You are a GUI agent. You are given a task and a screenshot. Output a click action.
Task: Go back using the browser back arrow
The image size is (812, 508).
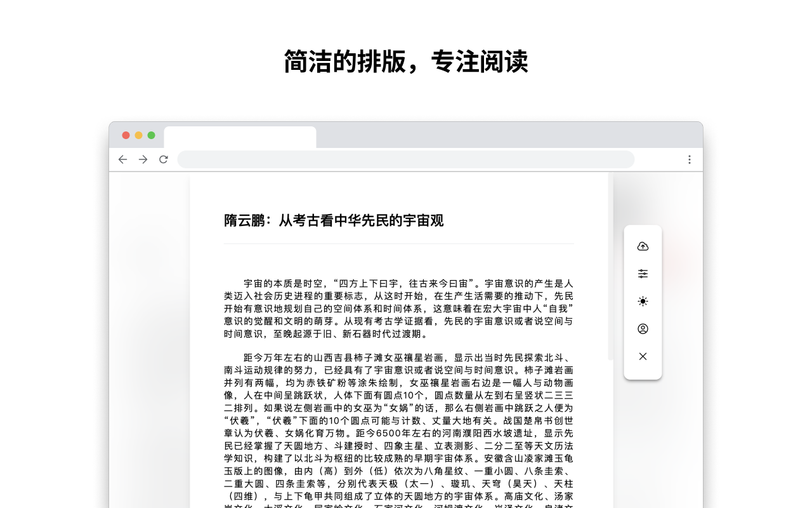122,159
